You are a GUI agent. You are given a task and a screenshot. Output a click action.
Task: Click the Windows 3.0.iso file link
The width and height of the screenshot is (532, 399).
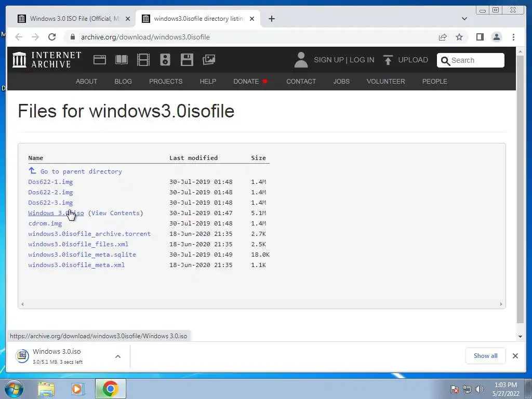point(56,213)
